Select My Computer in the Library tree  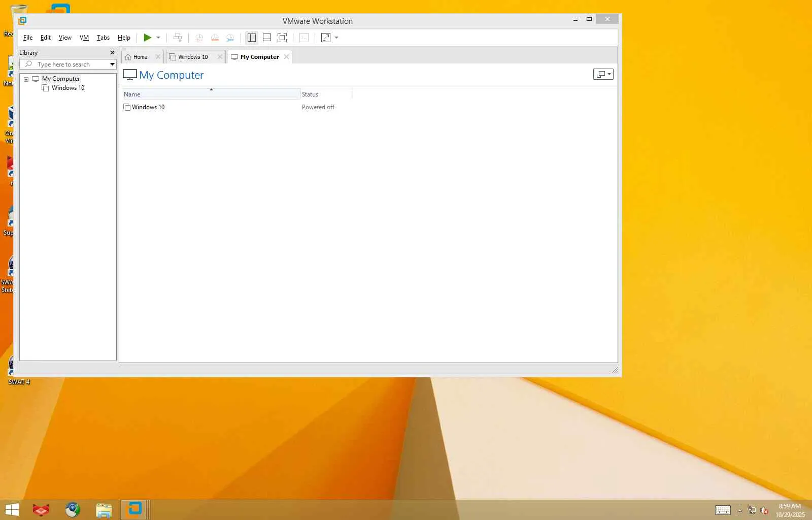(x=61, y=79)
